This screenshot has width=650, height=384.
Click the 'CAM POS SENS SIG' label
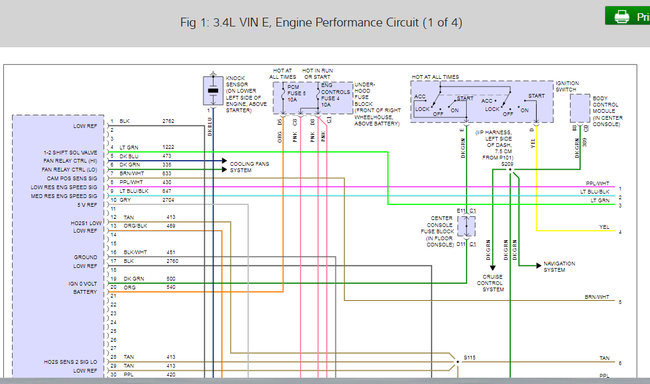click(x=72, y=178)
